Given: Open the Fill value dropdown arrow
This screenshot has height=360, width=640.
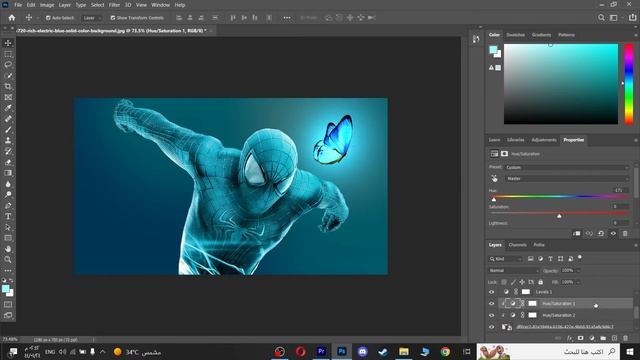Looking at the screenshot, I should (x=578, y=282).
